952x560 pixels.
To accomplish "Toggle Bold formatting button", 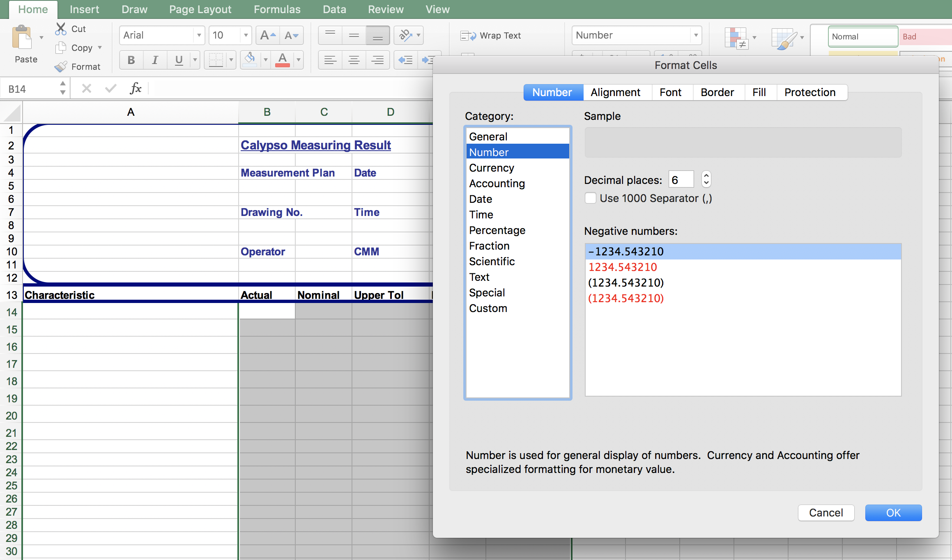I will point(131,60).
